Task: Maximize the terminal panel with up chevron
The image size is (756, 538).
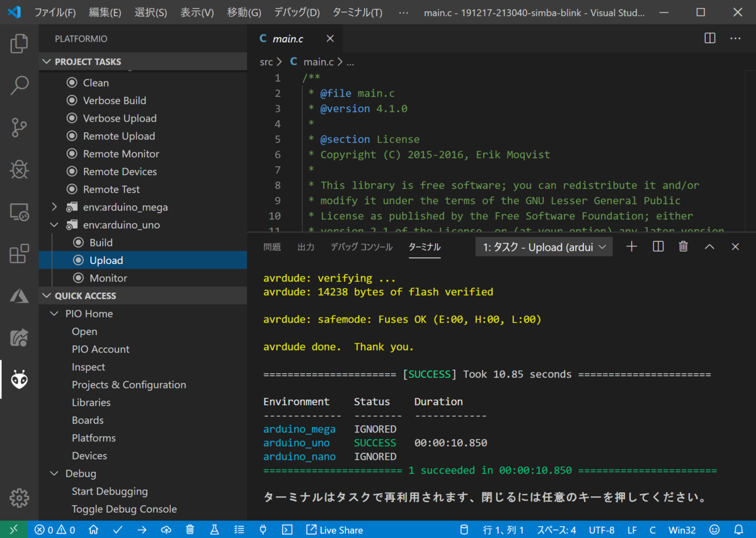Action: pyautogui.click(x=709, y=247)
